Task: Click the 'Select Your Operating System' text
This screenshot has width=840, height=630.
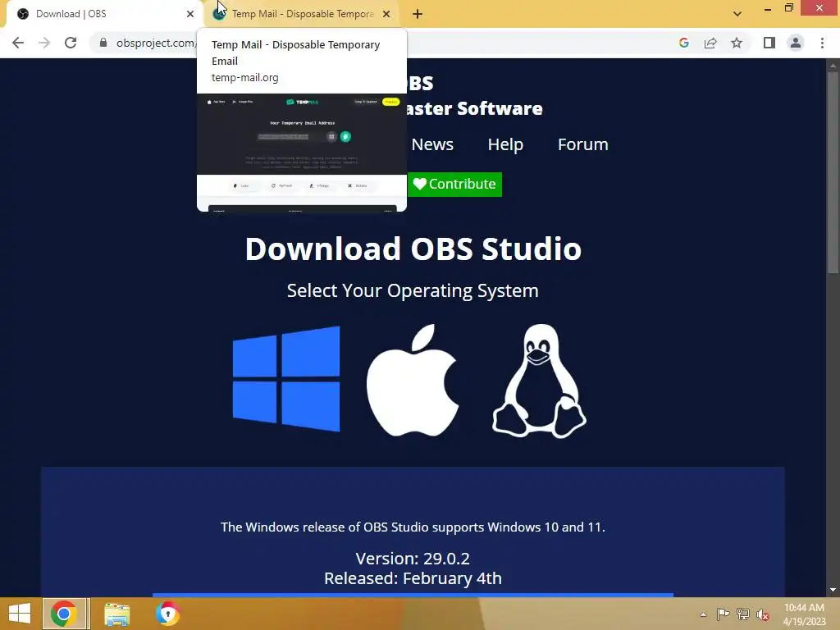Action: [x=413, y=291]
